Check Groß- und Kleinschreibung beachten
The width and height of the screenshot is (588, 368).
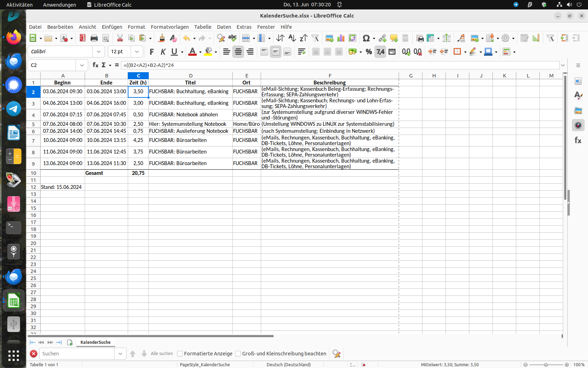click(x=238, y=354)
